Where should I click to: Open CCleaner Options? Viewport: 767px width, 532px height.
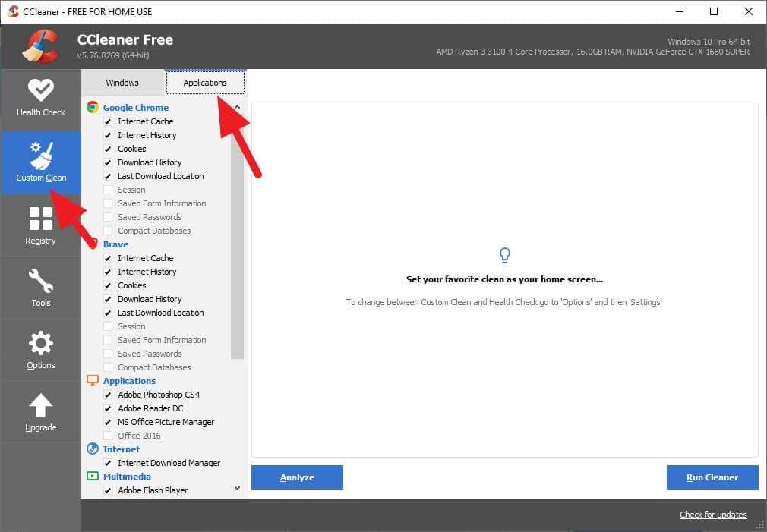point(41,350)
